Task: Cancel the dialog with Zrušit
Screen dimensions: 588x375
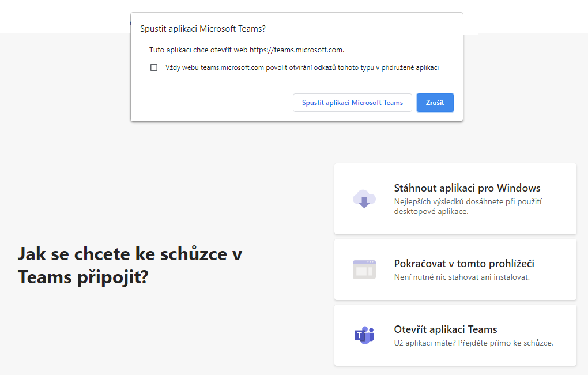Action: [x=435, y=103]
